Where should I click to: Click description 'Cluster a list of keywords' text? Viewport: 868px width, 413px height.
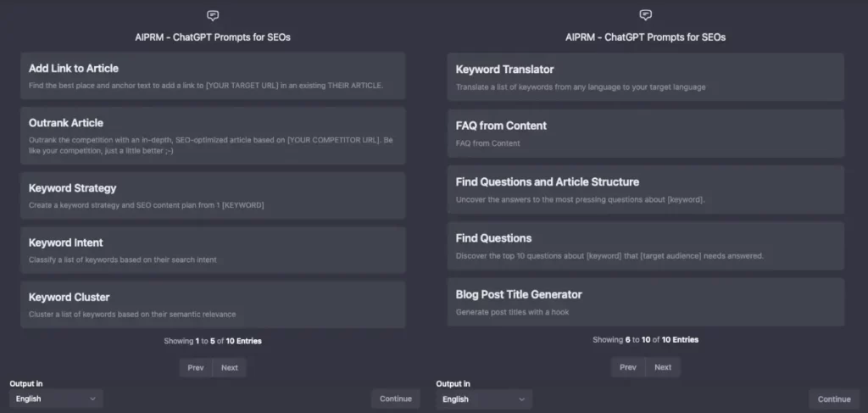132,315
